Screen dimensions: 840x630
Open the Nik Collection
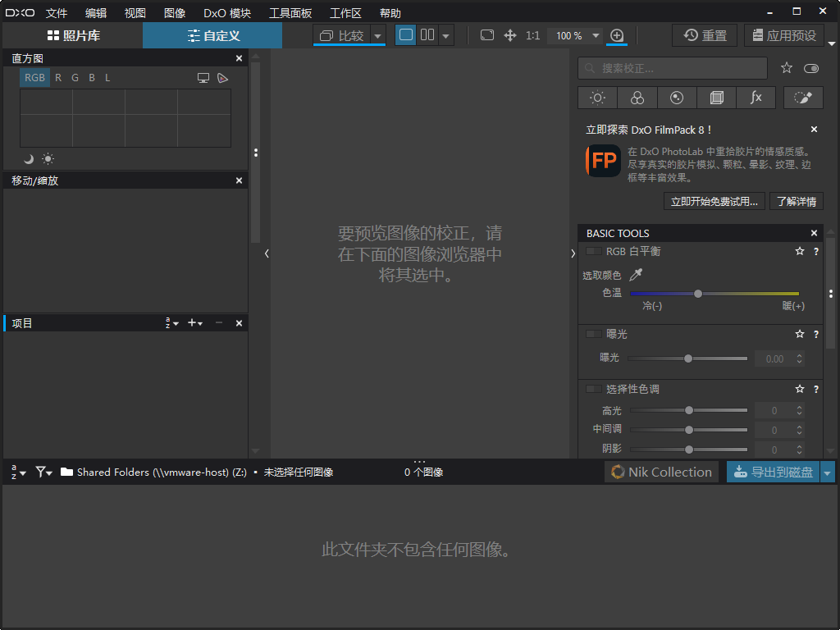[x=661, y=472]
